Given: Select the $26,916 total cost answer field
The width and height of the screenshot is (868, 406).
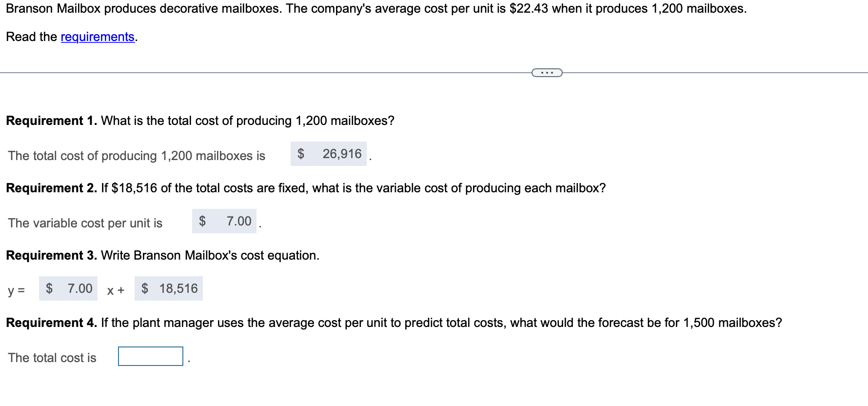Looking at the screenshot, I should click(x=330, y=154).
